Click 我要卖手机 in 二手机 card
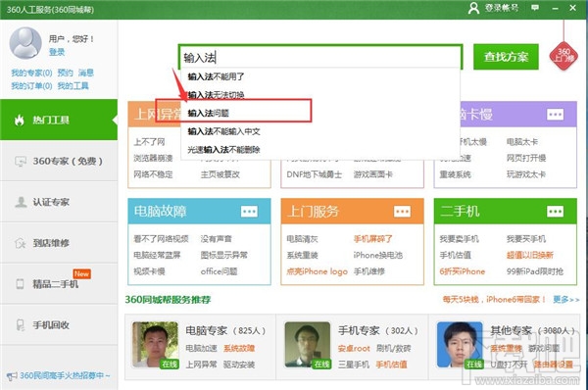This screenshot has width=588, height=390. (460, 239)
